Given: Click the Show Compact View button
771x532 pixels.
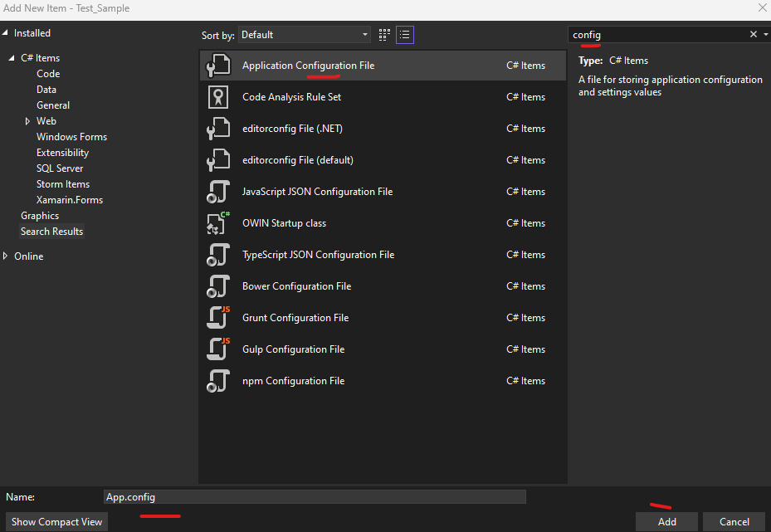Looking at the screenshot, I should (x=56, y=521).
